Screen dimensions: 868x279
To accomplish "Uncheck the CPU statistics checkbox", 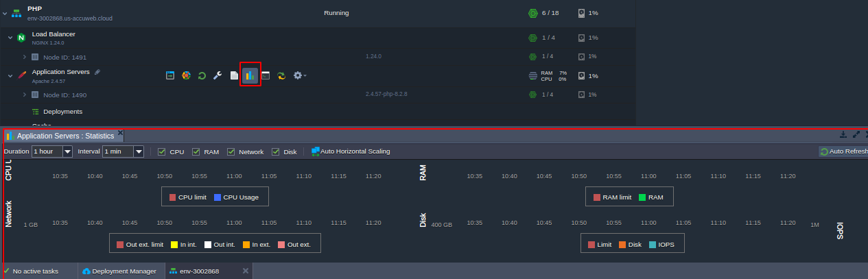I will (x=162, y=151).
